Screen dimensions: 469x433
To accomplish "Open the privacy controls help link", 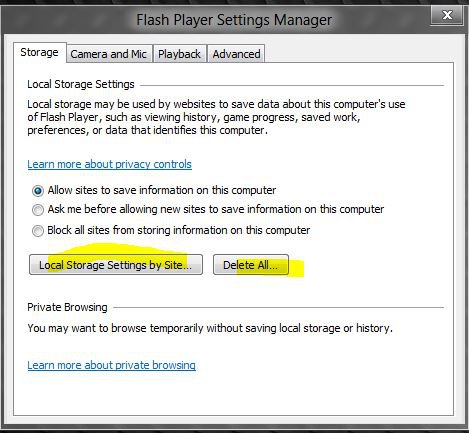I will (x=109, y=164).
